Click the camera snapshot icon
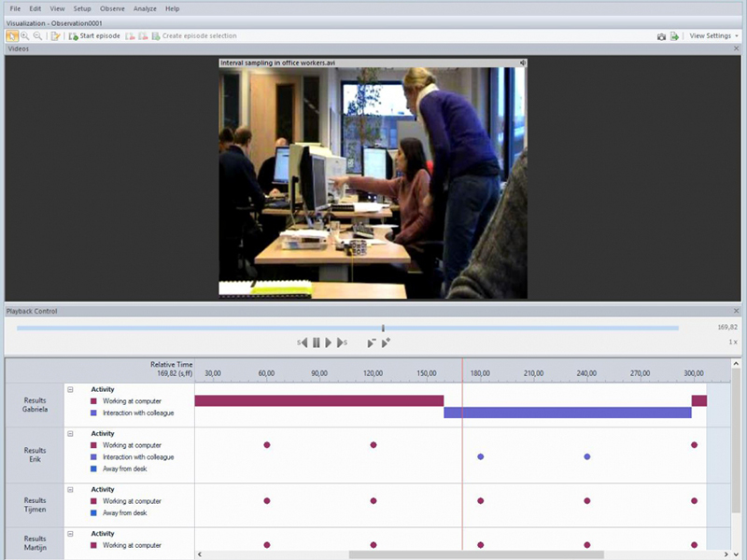747x560 pixels. click(x=661, y=36)
